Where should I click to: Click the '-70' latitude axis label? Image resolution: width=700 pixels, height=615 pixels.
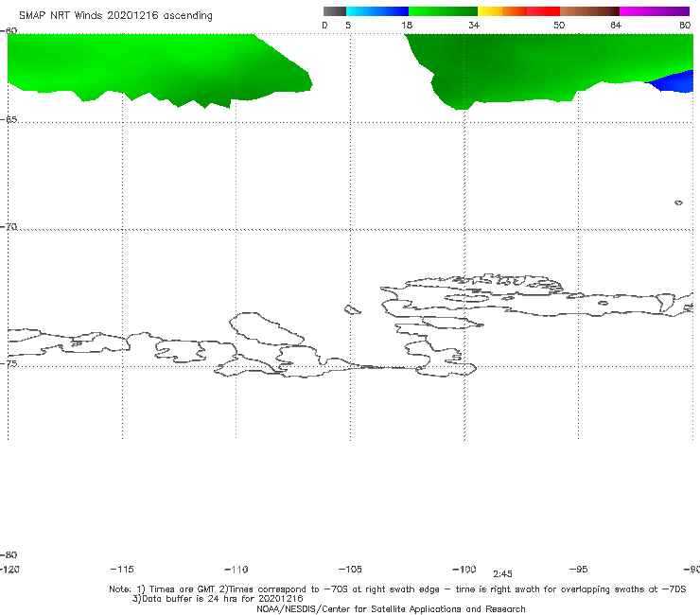(9, 227)
